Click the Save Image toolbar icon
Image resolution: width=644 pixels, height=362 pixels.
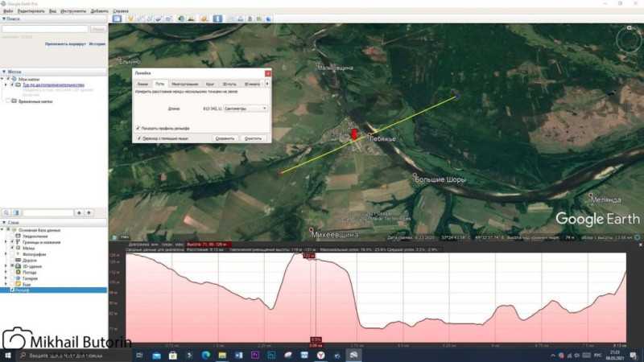pyautogui.click(x=250, y=19)
